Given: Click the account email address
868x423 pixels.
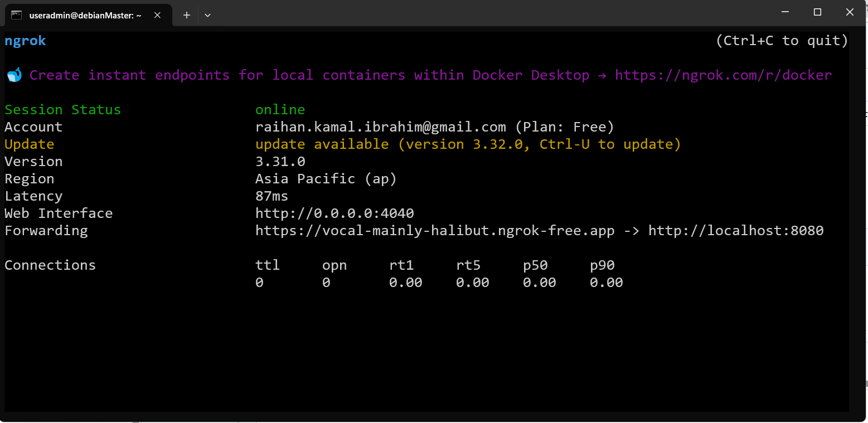Looking at the screenshot, I should pos(380,127).
